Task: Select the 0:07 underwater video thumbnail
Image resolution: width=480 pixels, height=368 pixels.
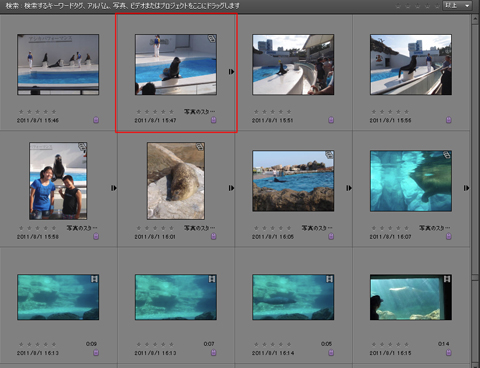Action: (x=176, y=297)
